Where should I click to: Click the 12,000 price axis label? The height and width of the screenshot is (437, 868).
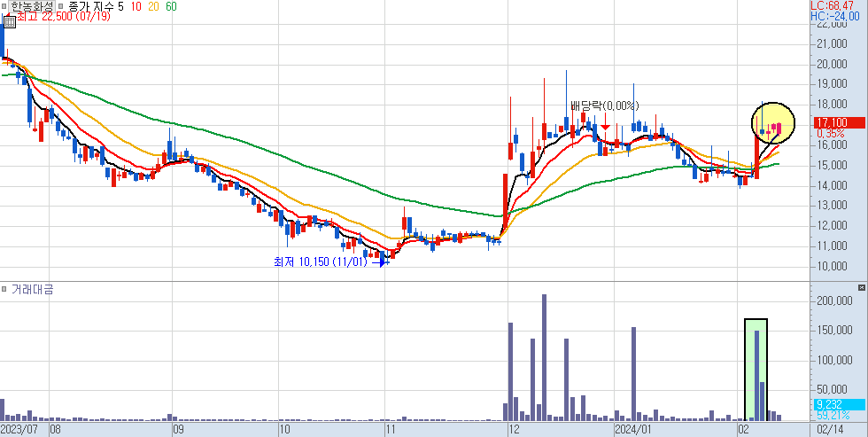pos(832,225)
